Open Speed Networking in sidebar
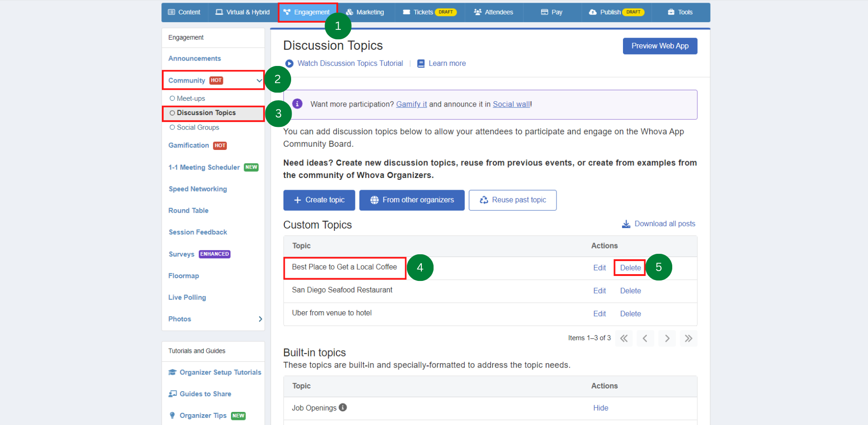Screen dimensions: 868x425 coord(198,189)
